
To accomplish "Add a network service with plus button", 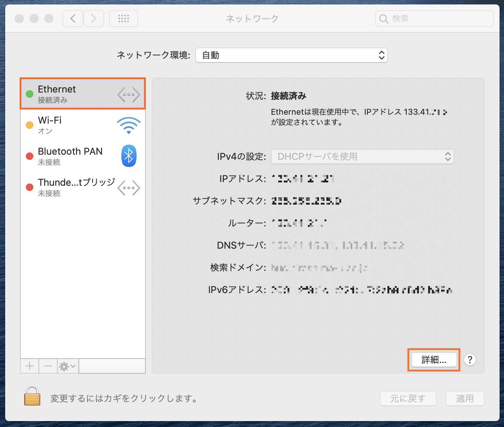I will [x=30, y=366].
